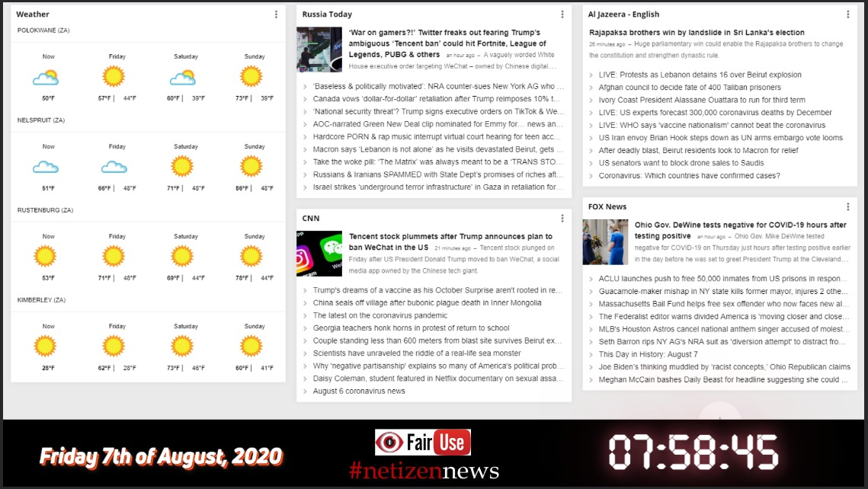Click the 07:58:45 digital clock
Image resolution: width=868 pixels, height=489 pixels.
pos(693,452)
